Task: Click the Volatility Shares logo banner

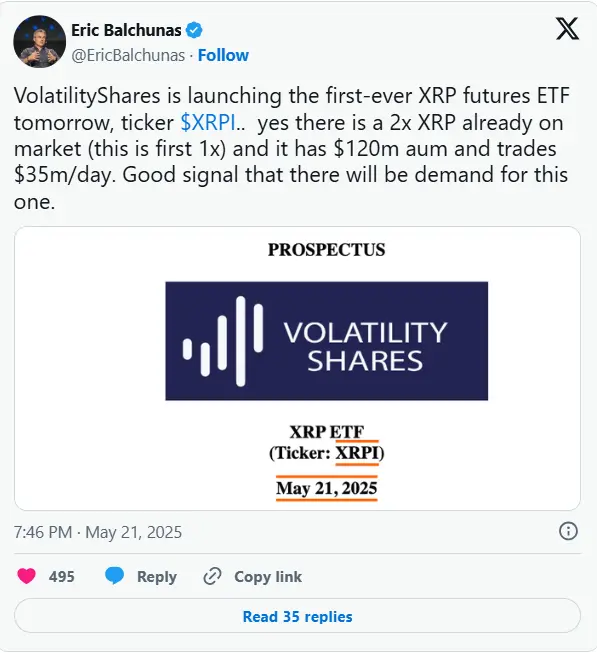Action: 326,341
